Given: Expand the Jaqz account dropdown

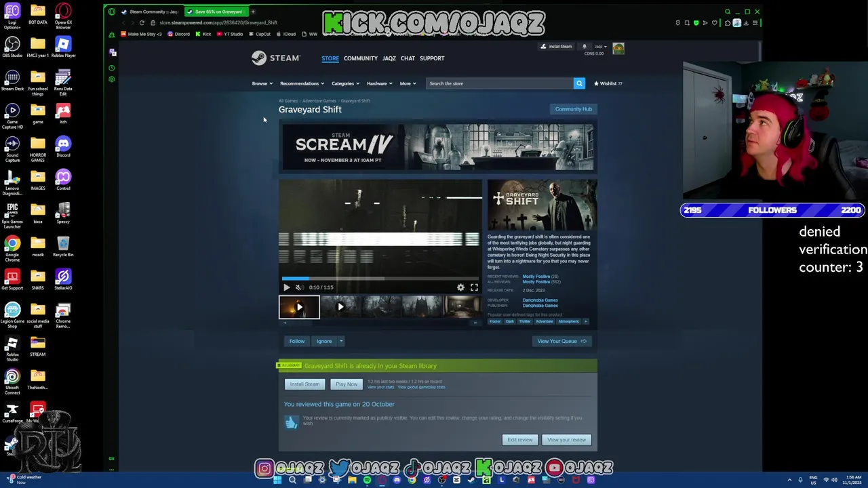Looking at the screenshot, I should click(600, 47).
